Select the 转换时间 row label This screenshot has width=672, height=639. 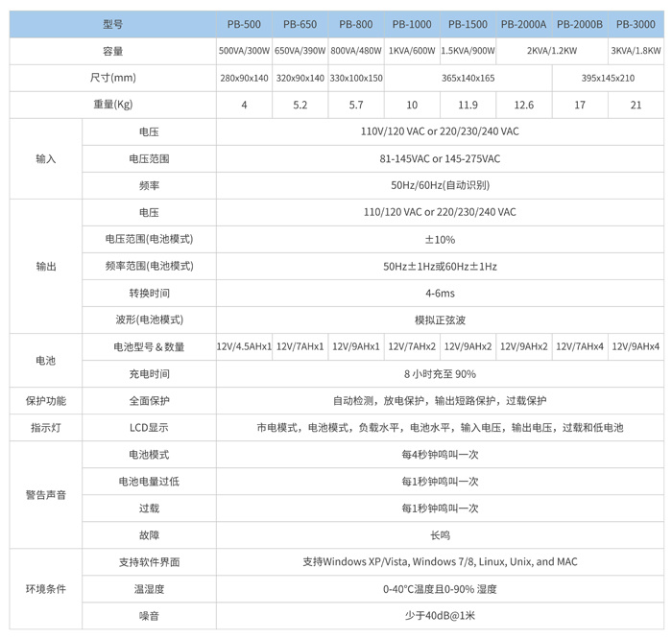tap(149, 294)
